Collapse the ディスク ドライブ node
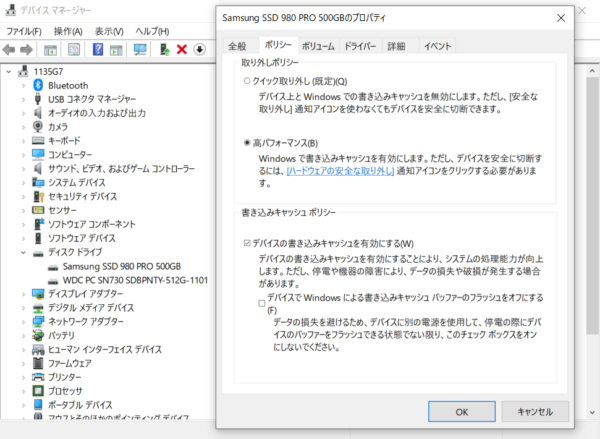600x439 pixels. [x=23, y=252]
